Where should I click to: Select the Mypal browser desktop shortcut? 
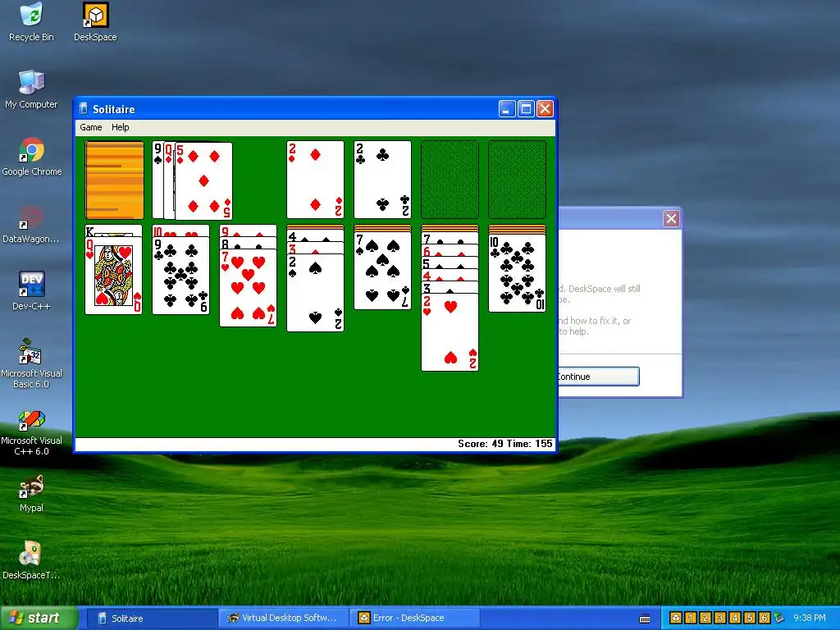31,493
